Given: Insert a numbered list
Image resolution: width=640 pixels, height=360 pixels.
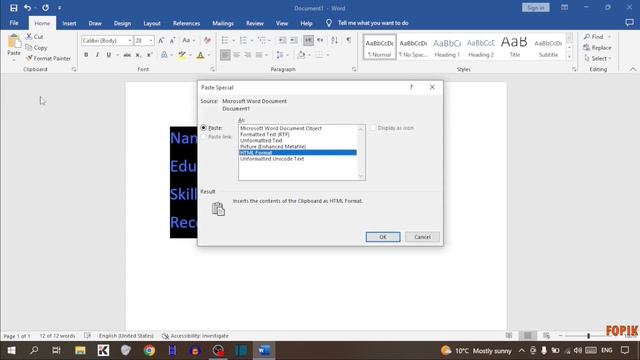Looking at the screenshot, I should [x=243, y=40].
